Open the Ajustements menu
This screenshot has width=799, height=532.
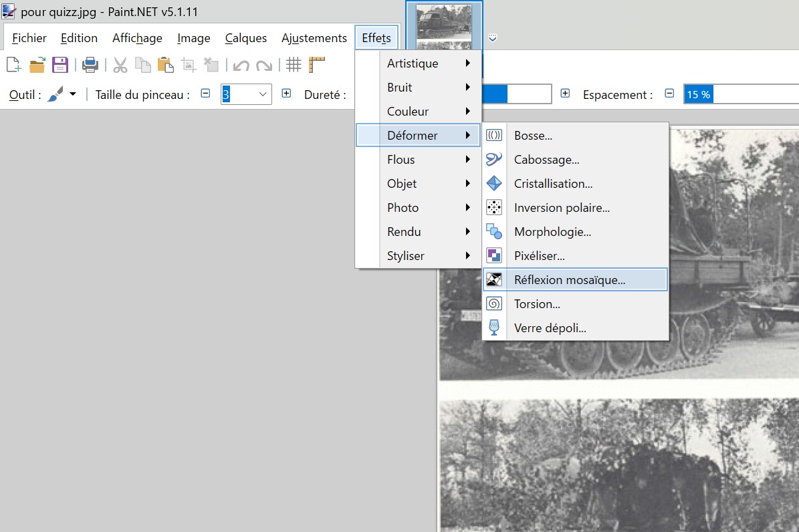click(x=314, y=38)
